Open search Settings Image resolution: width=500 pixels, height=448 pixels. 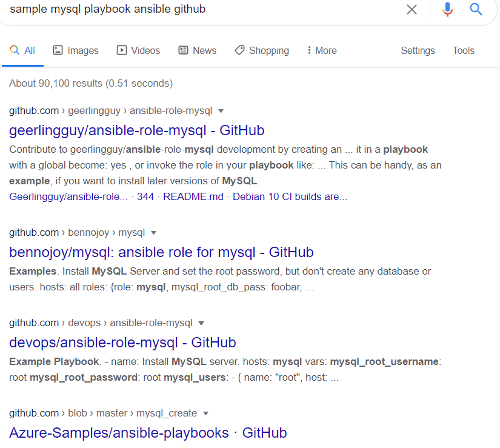click(x=418, y=50)
